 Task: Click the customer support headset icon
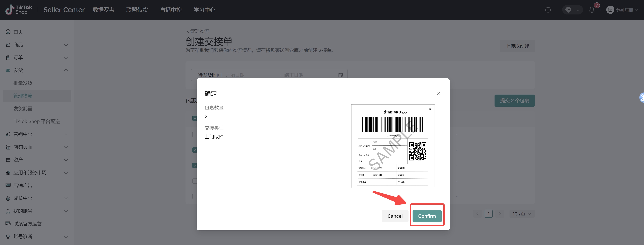pyautogui.click(x=548, y=10)
